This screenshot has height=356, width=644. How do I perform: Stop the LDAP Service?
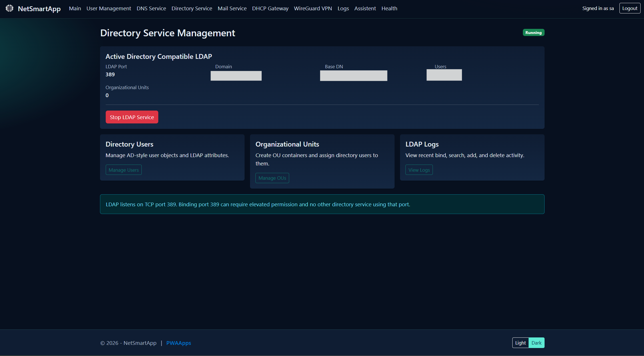tap(132, 117)
